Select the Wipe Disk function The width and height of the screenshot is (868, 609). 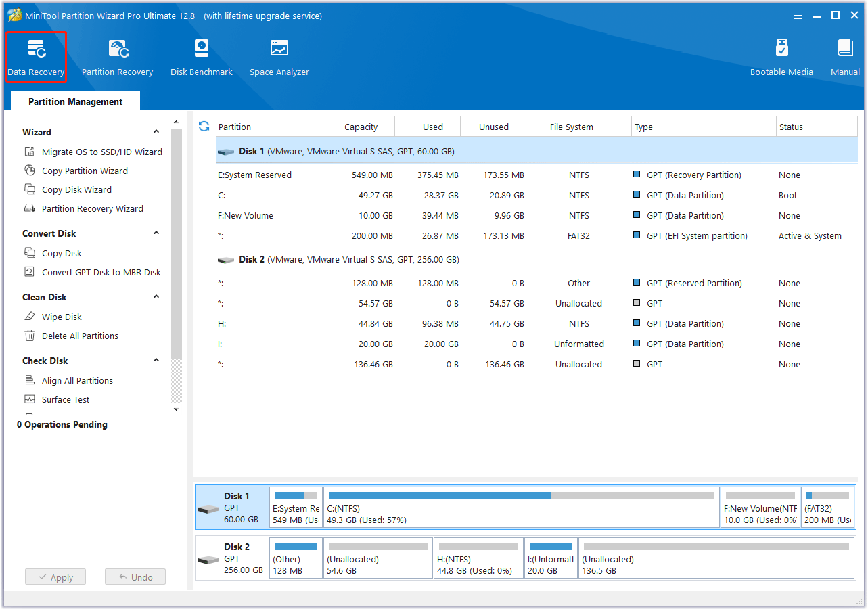click(59, 316)
